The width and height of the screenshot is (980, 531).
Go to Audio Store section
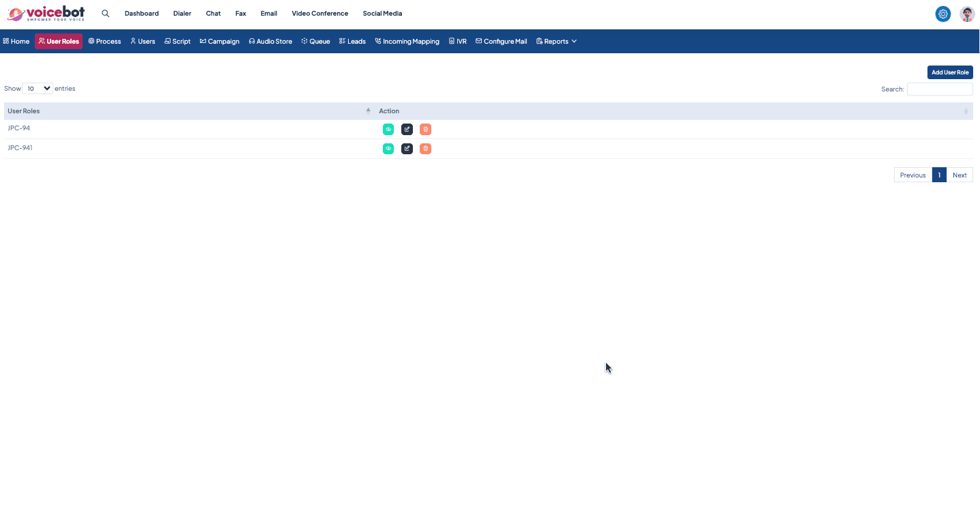(x=270, y=42)
